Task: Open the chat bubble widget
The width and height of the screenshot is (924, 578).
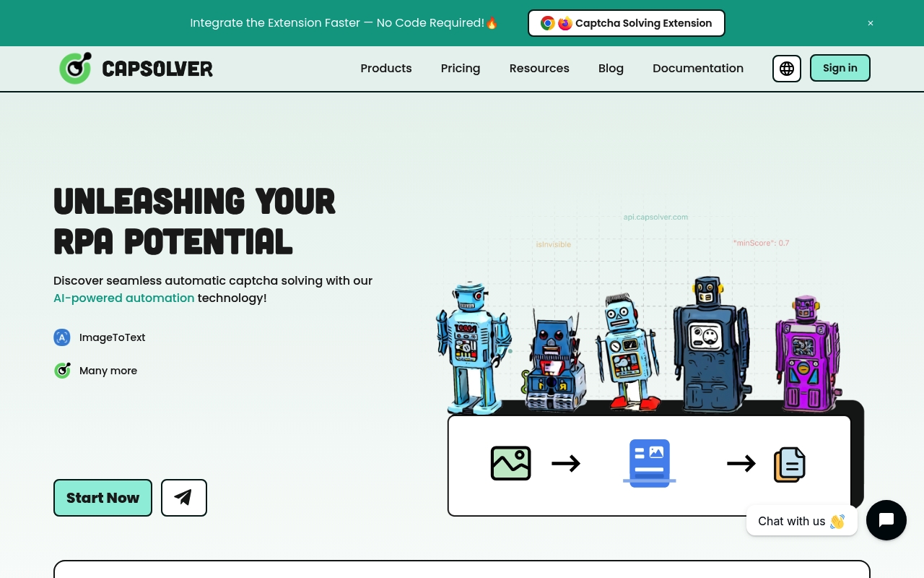Action: pos(886,520)
